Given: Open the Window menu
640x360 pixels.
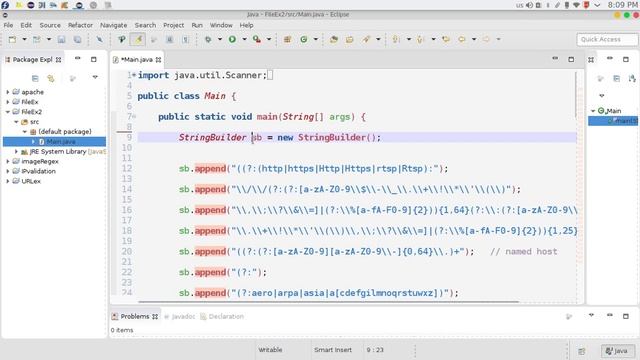Looking at the screenshot, I should point(221,25).
